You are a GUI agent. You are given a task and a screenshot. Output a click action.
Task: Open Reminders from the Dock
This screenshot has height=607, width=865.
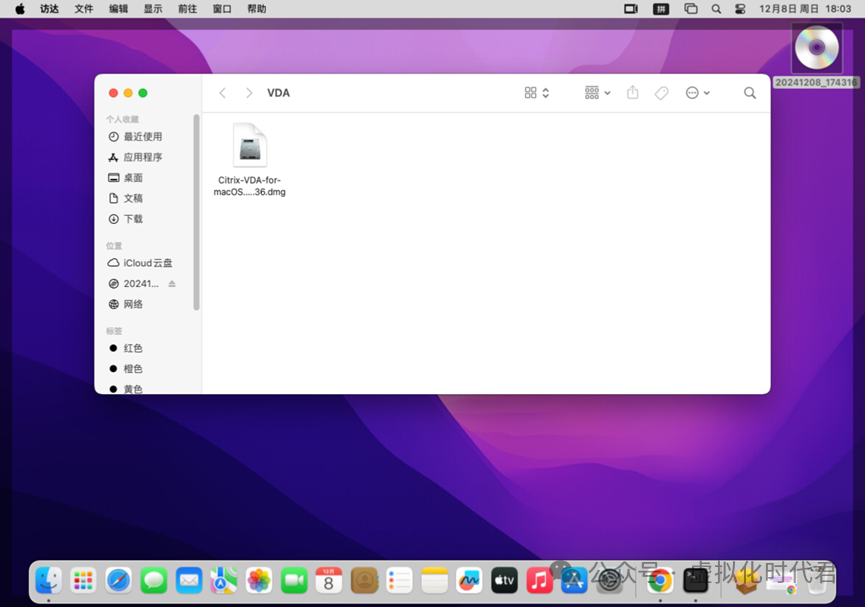[399, 581]
